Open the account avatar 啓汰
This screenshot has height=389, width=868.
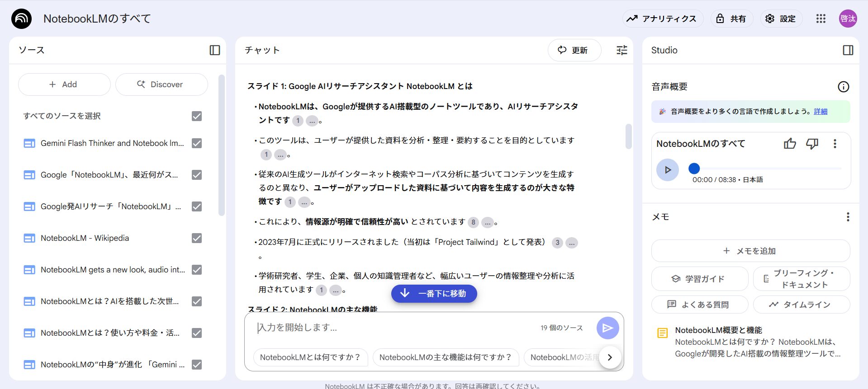848,19
